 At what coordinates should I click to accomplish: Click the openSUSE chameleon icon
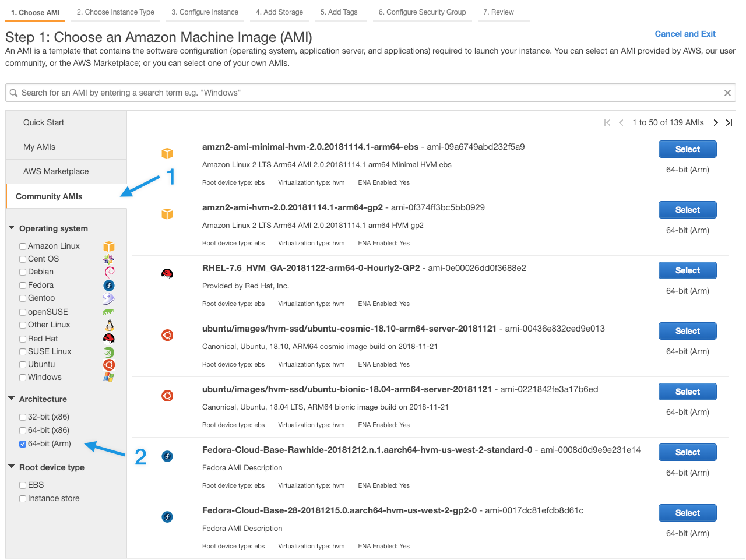pos(109,312)
